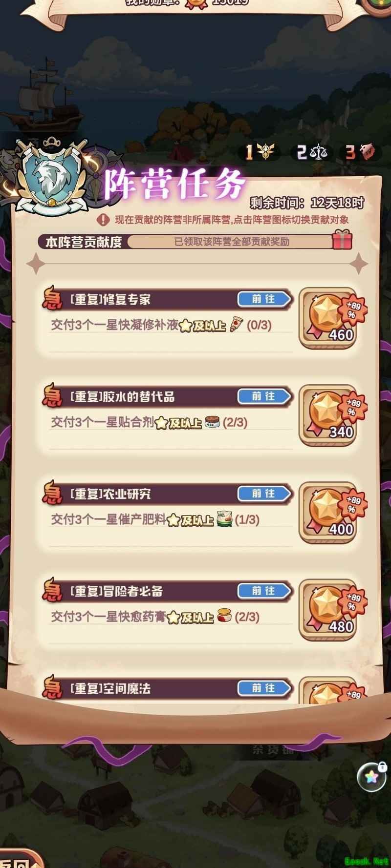391x868 pixels.
Task: Tap the 480 medal reward icon
Action: [327, 610]
